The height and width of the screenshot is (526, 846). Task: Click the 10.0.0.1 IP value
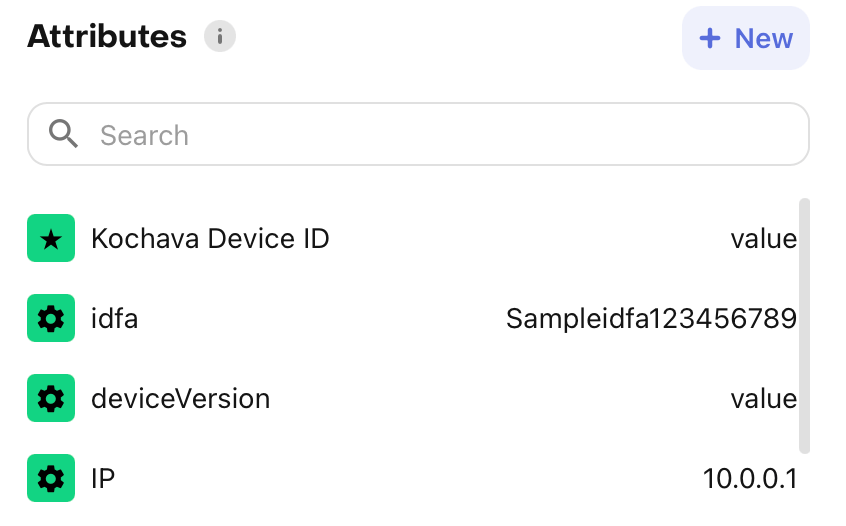[750, 479]
